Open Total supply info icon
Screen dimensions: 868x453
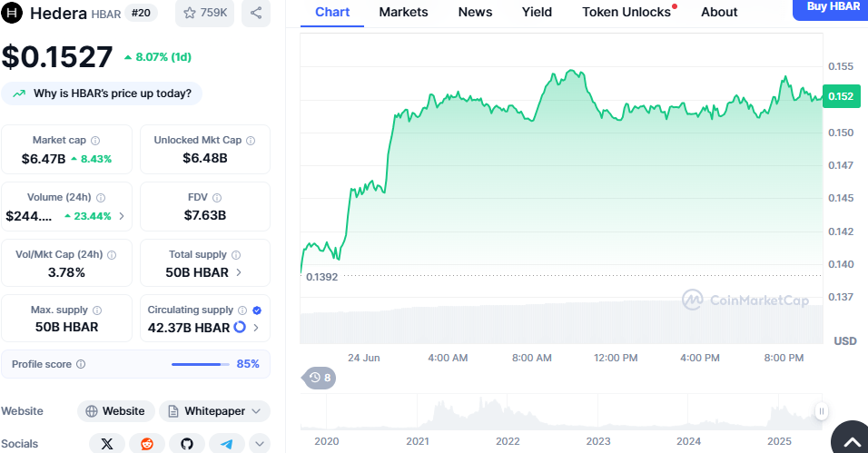click(x=236, y=255)
